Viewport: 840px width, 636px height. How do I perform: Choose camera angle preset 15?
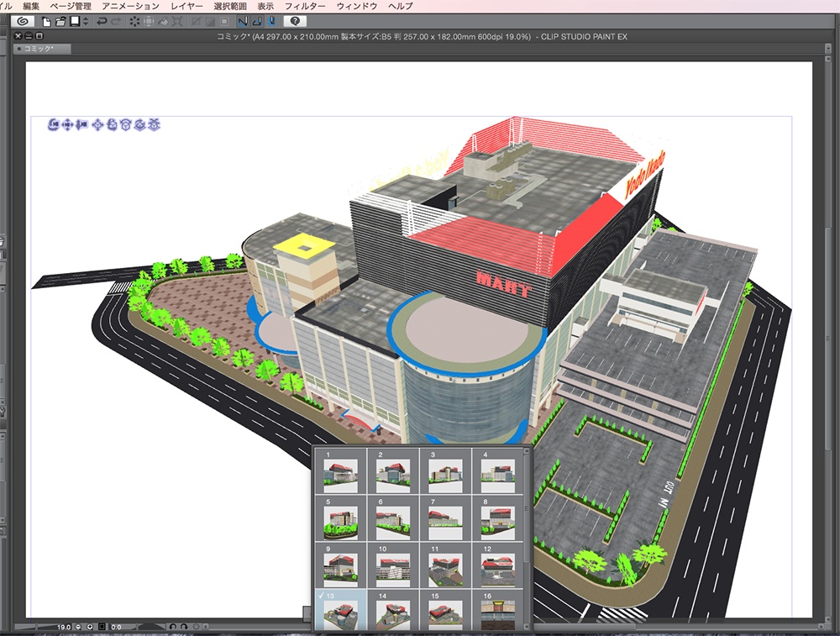[x=446, y=610]
